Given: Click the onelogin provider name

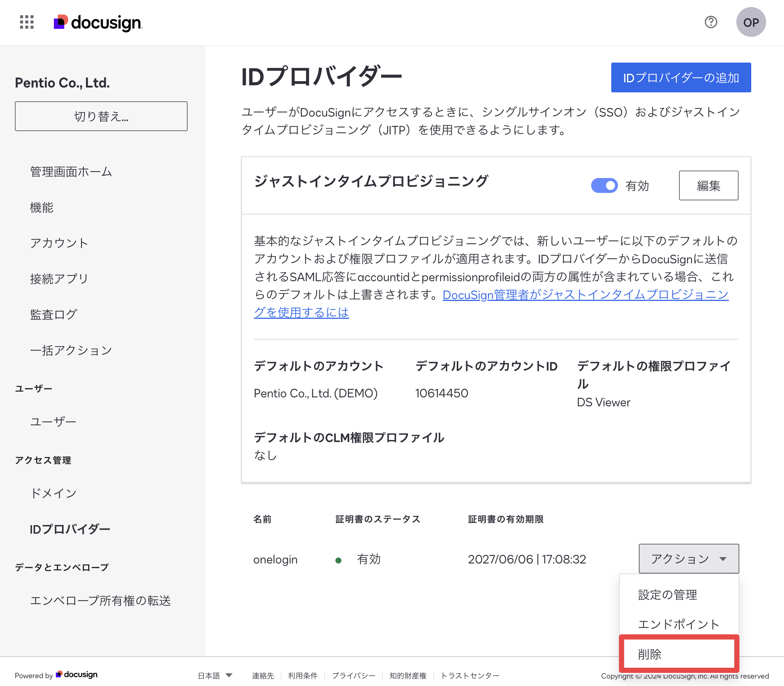Looking at the screenshot, I should (x=275, y=559).
